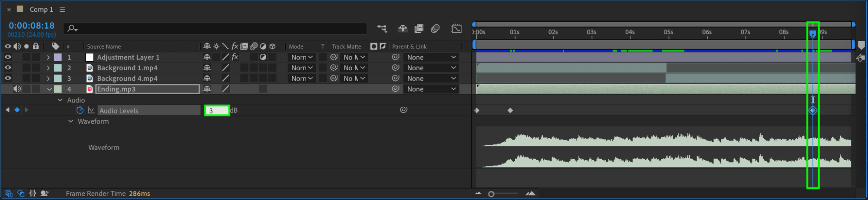Enable Motion Blur for the composition

(x=435, y=29)
